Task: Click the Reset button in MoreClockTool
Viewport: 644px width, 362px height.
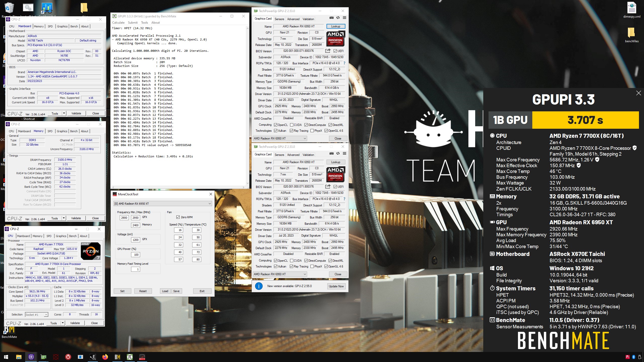Action: [143, 291]
